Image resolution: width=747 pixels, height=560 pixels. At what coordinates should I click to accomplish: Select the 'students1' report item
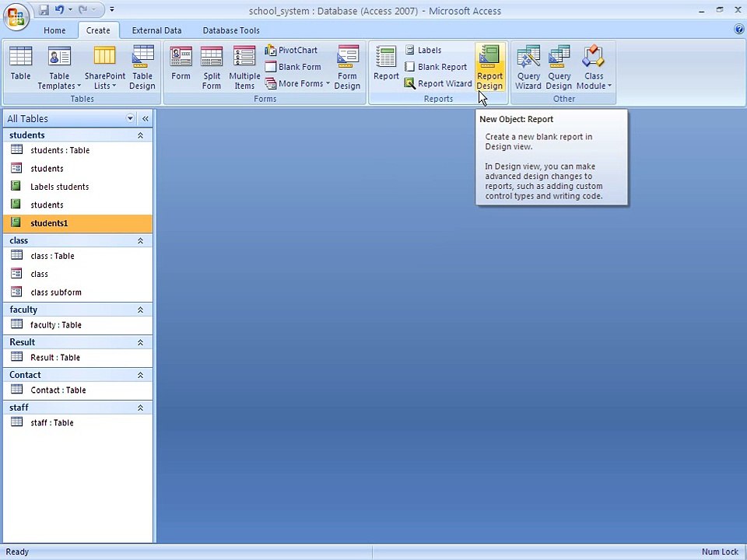coord(78,223)
